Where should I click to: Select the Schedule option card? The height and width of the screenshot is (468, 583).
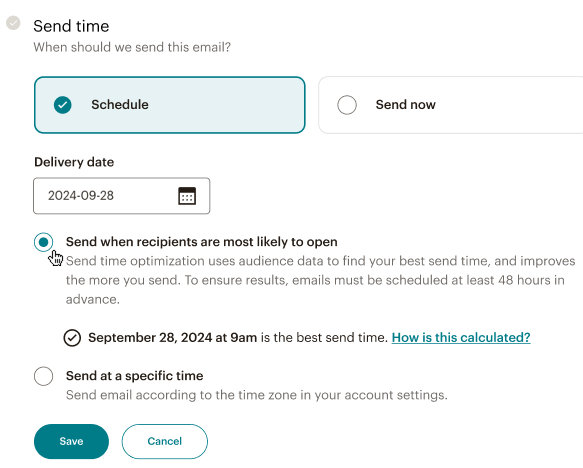coord(170,105)
